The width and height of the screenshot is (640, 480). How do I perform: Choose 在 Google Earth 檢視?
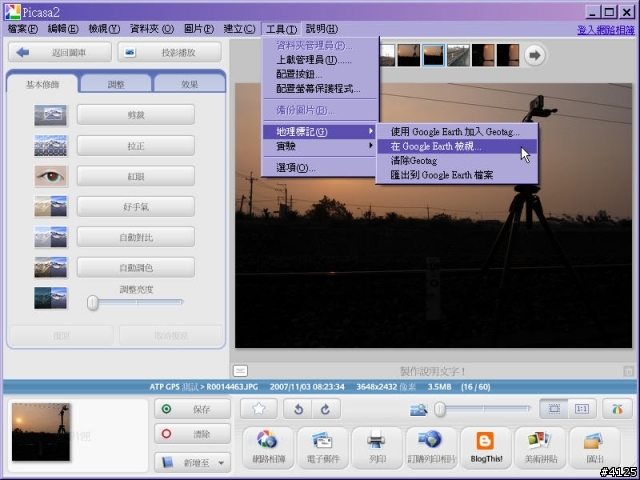(457, 146)
